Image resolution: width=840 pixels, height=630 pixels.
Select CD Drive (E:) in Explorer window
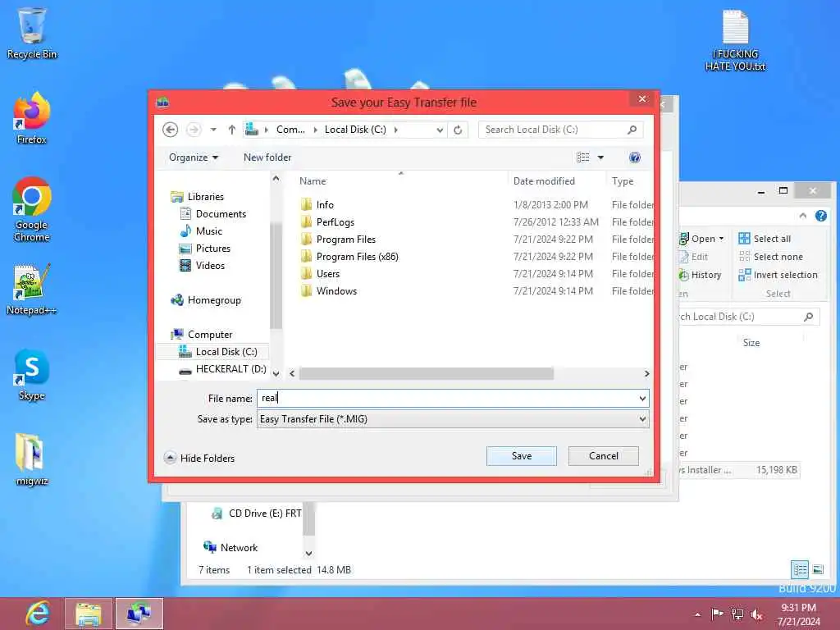pos(256,514)
